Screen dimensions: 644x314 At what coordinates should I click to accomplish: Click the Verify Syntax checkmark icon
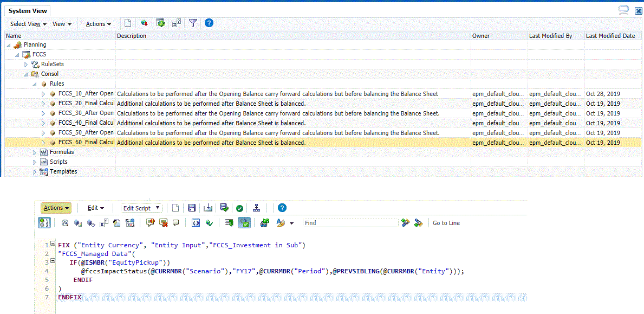coord(209,223)
